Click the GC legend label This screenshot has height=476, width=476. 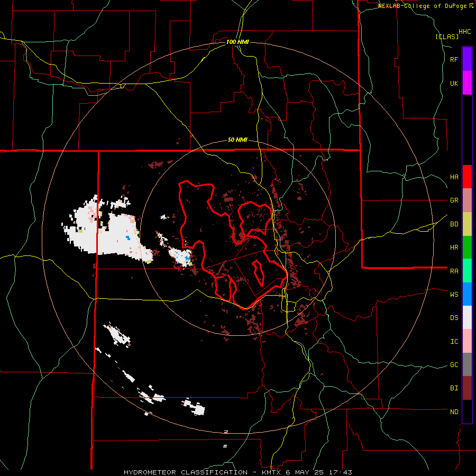(454, 364)
